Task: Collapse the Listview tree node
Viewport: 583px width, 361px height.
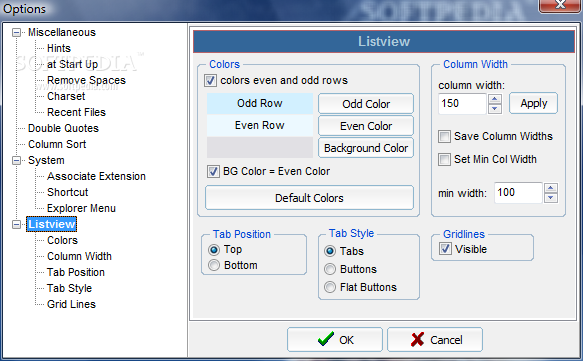Action: (x=16, y=225)
